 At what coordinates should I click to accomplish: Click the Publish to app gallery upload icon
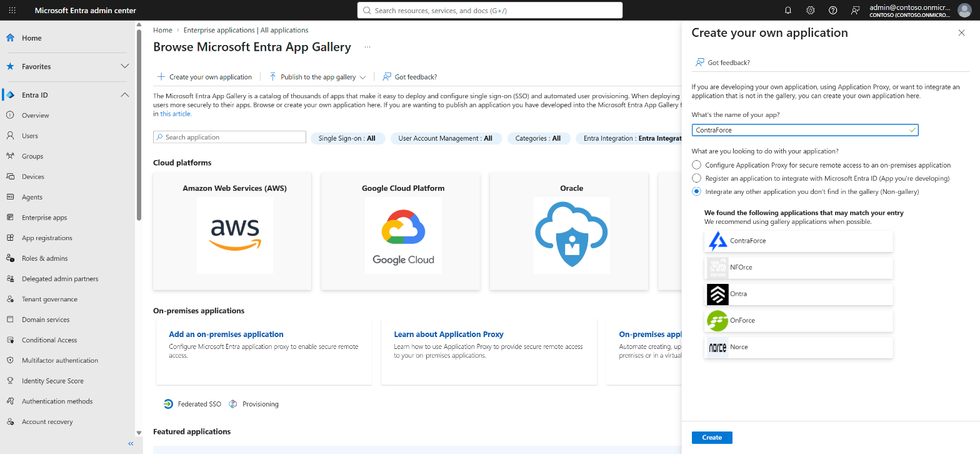click(x=273, y=77)
